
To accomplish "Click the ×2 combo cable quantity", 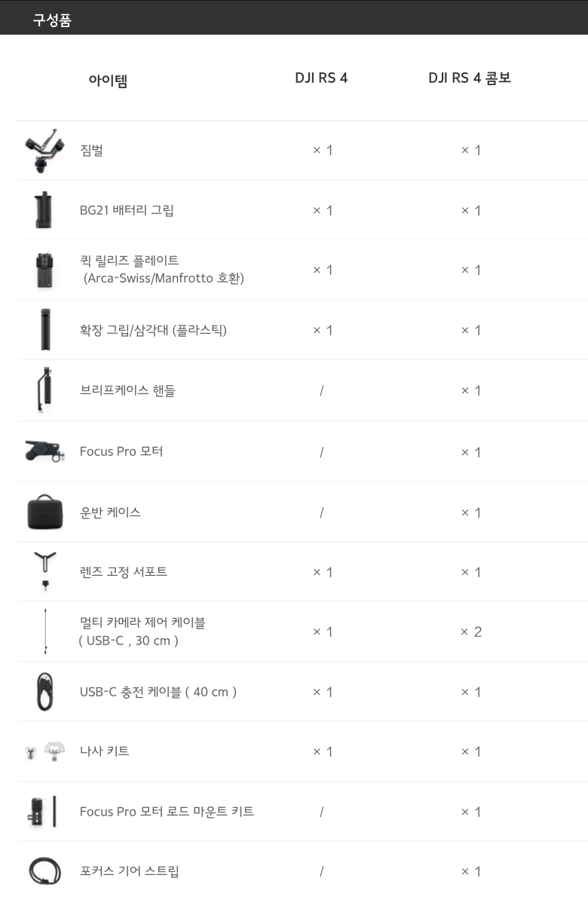I will tap(471, 632).
